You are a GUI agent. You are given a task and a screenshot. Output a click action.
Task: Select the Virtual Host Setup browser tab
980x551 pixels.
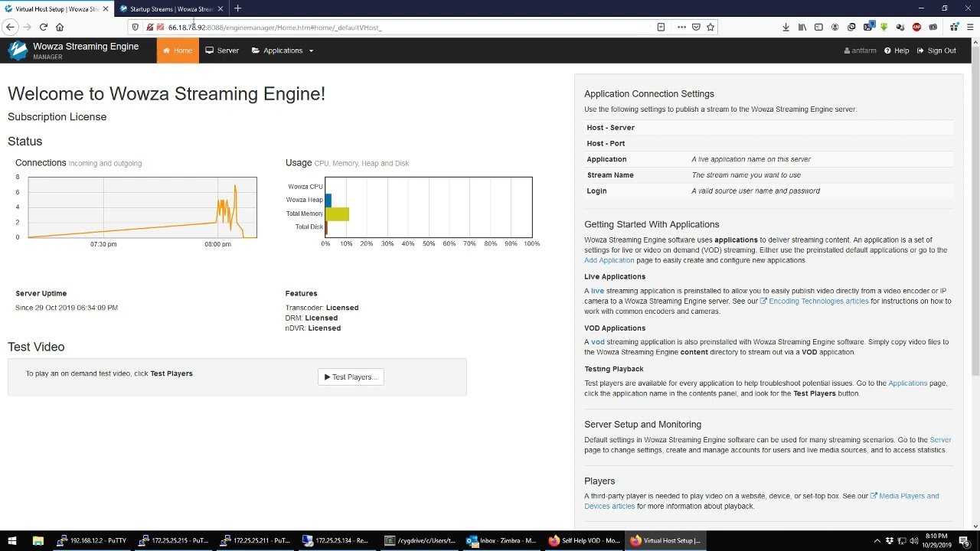point(55,8)
